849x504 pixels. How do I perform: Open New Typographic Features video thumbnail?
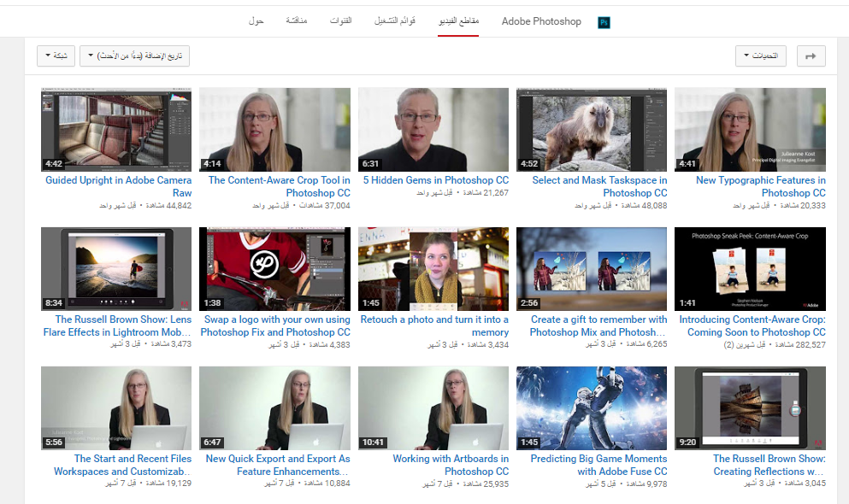750,130
